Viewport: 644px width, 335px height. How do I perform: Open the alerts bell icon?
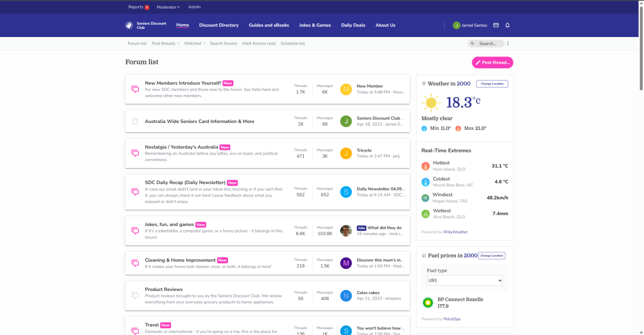coord(508,25)
